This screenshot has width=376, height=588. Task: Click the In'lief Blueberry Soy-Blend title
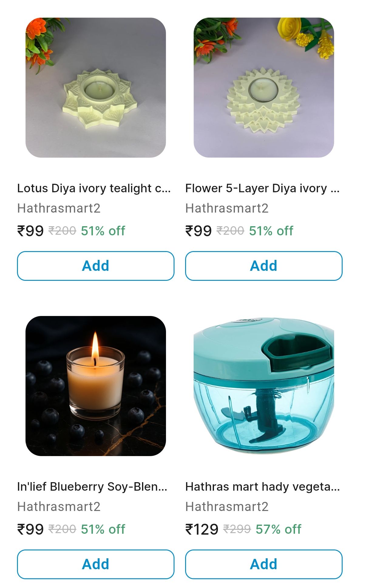point(92,487)
